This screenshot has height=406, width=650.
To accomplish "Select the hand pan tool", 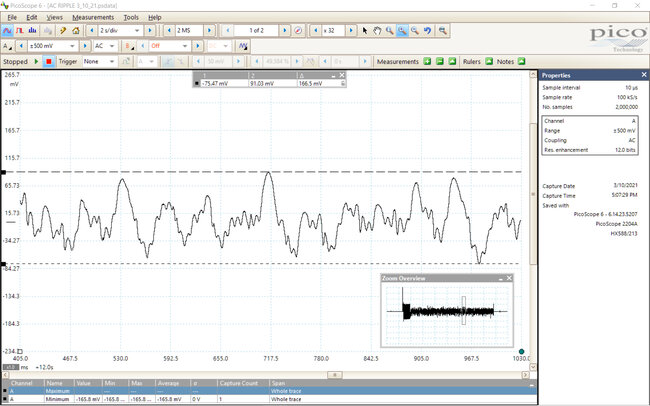I will (x=378, y=31).
